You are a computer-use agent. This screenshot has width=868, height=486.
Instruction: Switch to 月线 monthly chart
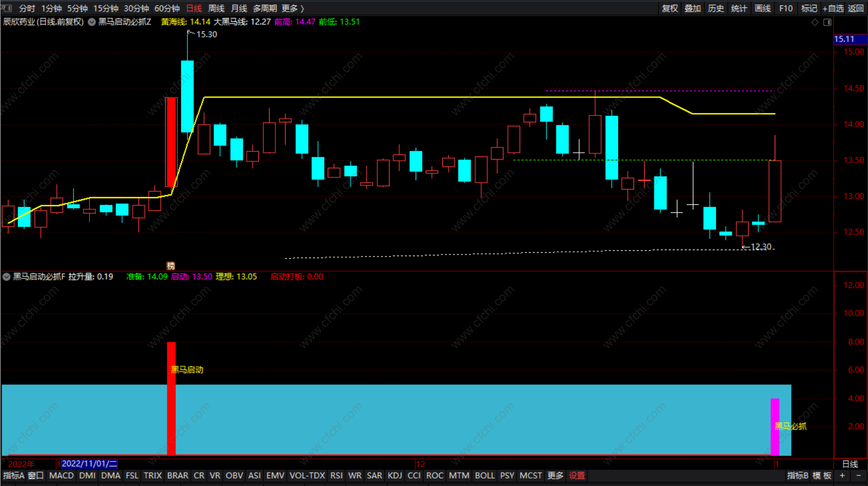coord(239,9)
